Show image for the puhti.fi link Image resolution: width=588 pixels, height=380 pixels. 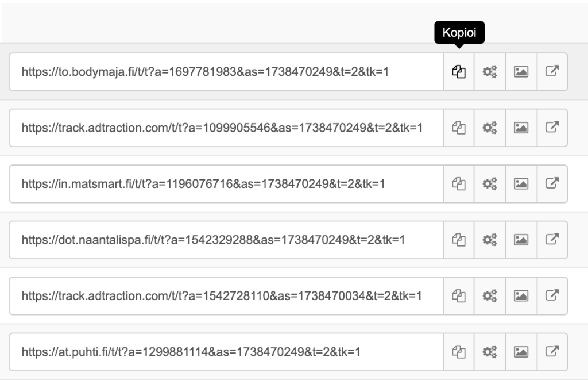point(521,351)
